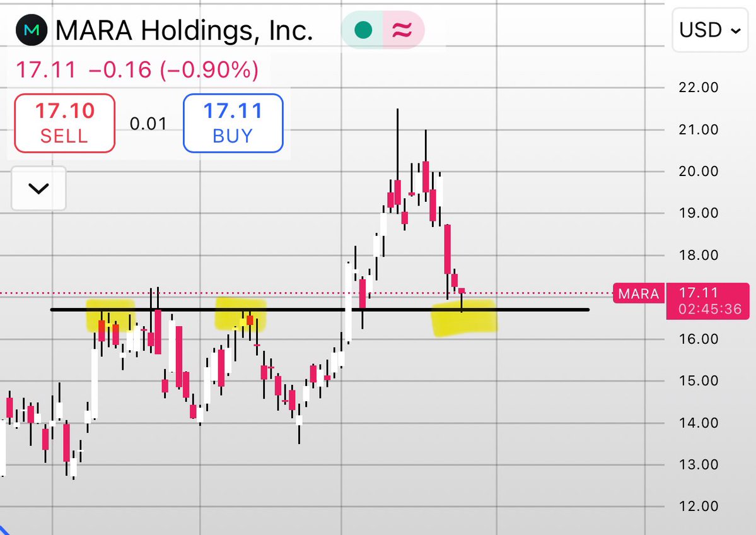Click the 16.00 price axis label
The image size is (756, 535).
click(699, 339)
